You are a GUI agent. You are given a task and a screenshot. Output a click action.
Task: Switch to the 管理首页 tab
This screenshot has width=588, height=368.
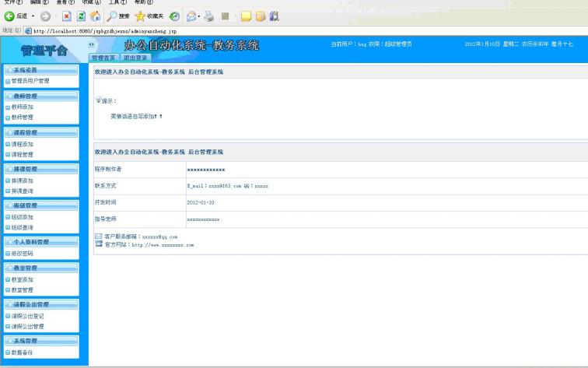(103, 58)
